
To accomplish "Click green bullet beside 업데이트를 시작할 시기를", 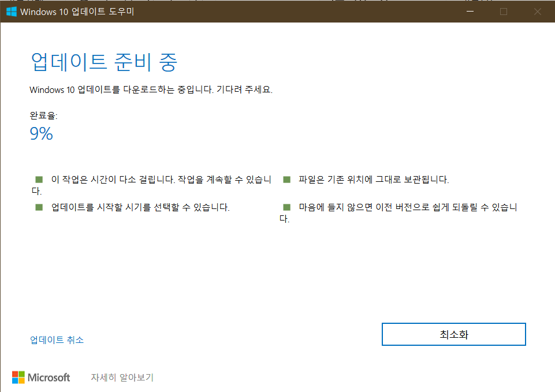I will pos(39,207).
